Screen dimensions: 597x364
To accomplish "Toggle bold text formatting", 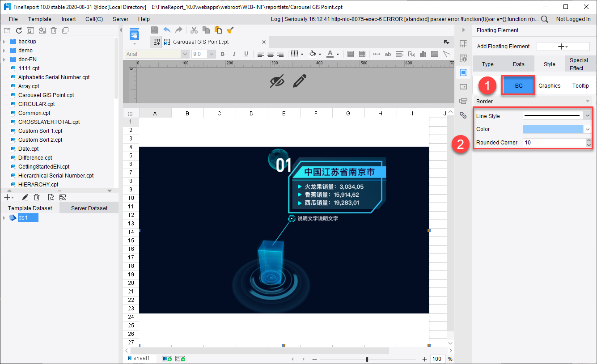I will click(x=222, y=54).
